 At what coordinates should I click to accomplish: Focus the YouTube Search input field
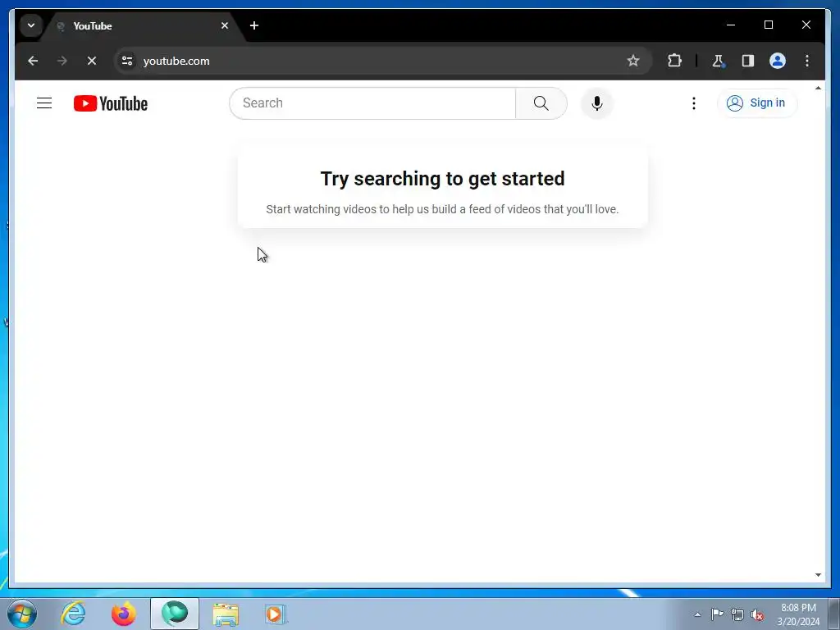coord(372,103)
